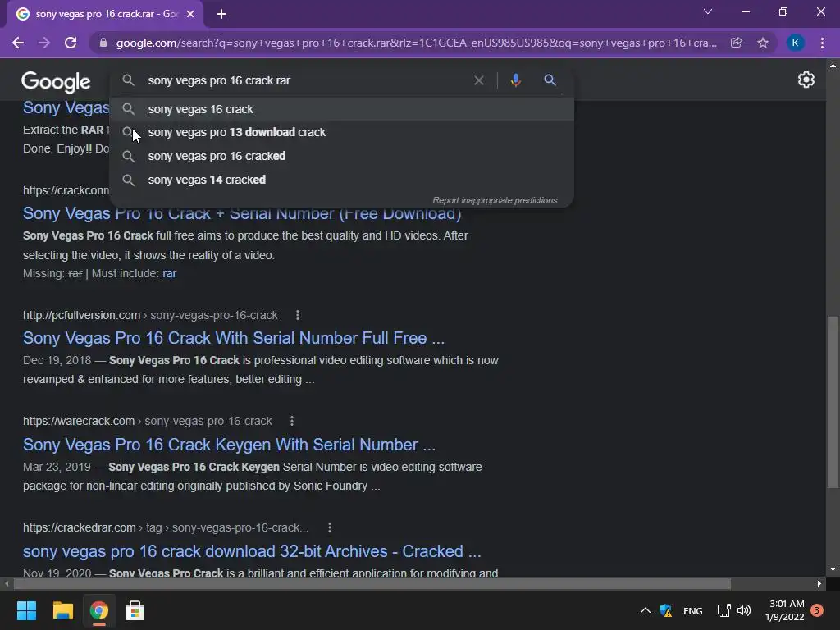Image resolution: width=840 pixels, height=630 pixels.
Task: Click the horizontal scrollbar right arrow
Action: pos(819,583)
